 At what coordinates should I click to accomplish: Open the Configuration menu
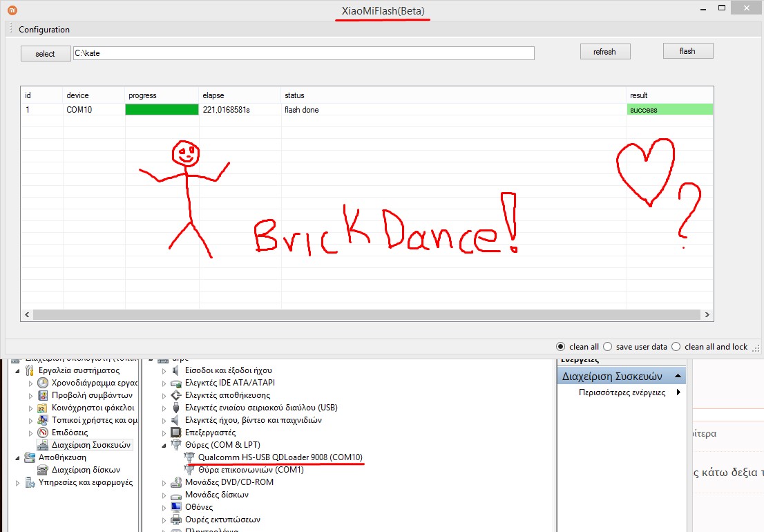(x=44, y=30)
